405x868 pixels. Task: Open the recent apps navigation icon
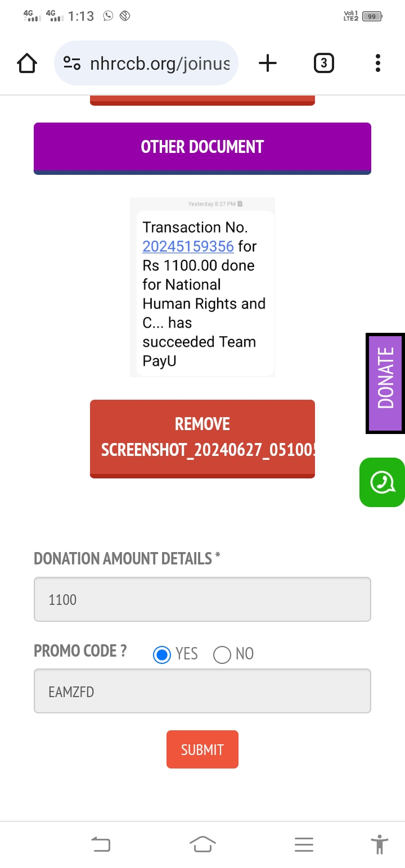click(304, 844)
